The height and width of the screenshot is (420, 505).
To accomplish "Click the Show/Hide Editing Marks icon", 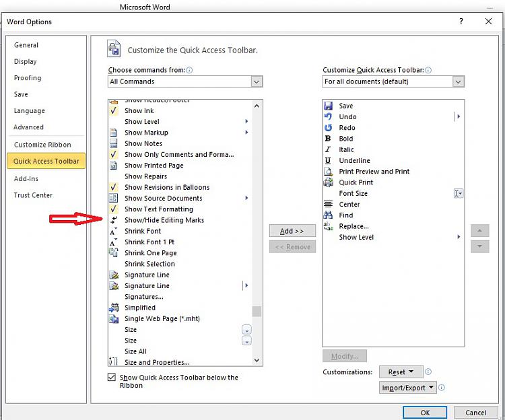I will pos(113,220).
